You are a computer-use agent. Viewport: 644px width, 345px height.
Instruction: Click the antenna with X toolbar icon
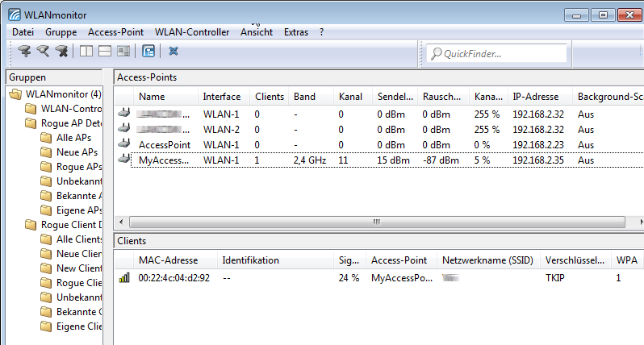(x=61, y=52)
